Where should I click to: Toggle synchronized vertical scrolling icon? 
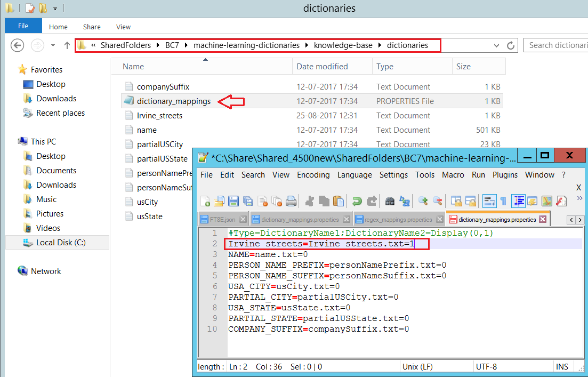[x=456, y=202]
